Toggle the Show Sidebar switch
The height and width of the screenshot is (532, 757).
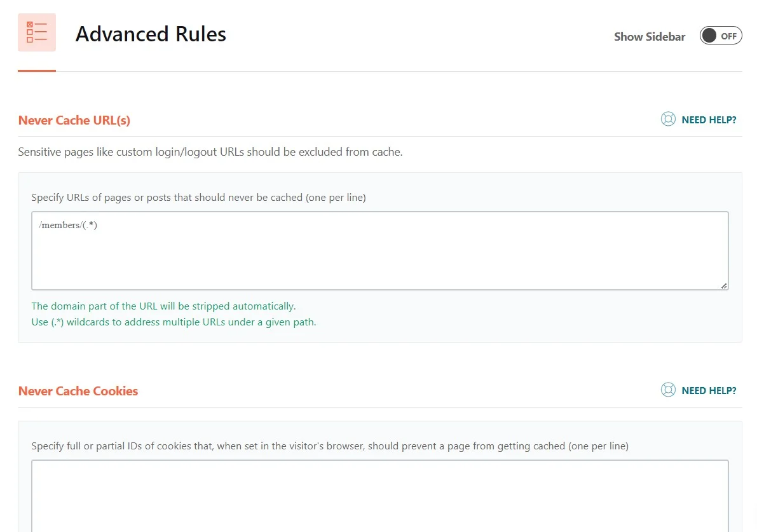(x=720, y=36)
